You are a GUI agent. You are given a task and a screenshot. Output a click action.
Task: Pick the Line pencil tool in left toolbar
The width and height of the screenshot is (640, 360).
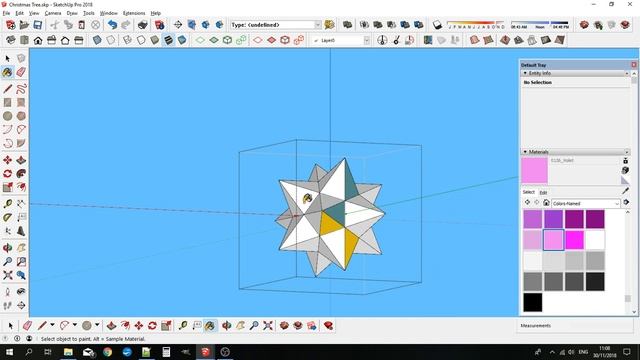click(x=7, y=89)
